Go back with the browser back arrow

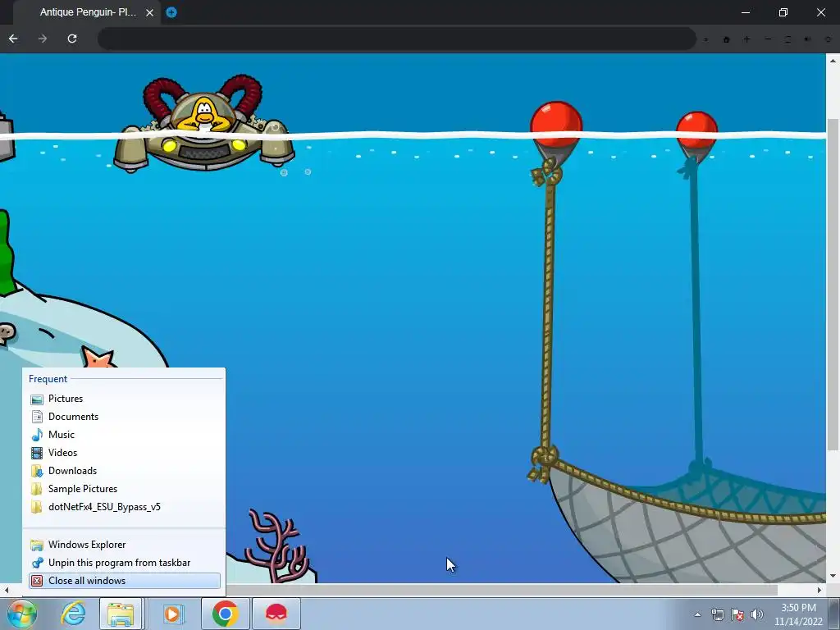[x=13, y=39]
